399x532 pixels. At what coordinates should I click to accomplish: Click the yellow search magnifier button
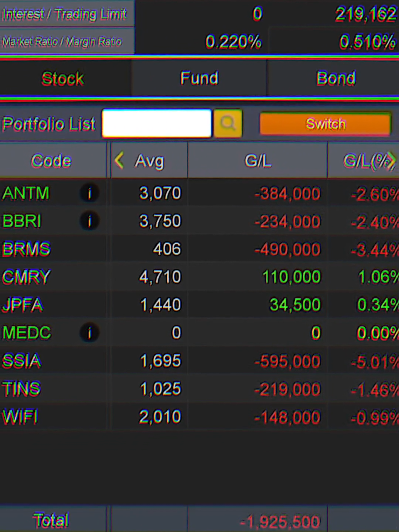[228, 123]
